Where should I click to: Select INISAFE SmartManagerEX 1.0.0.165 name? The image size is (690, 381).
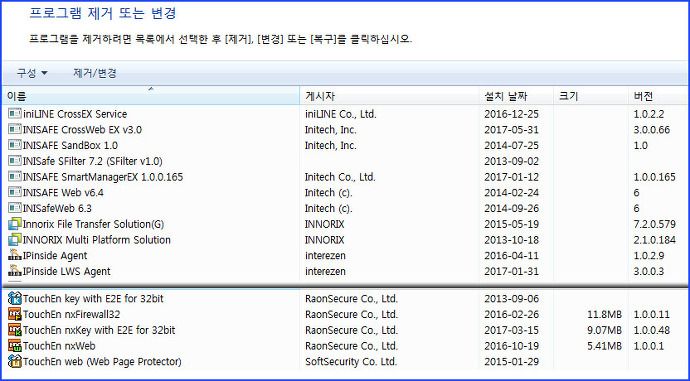click(103, 177)
